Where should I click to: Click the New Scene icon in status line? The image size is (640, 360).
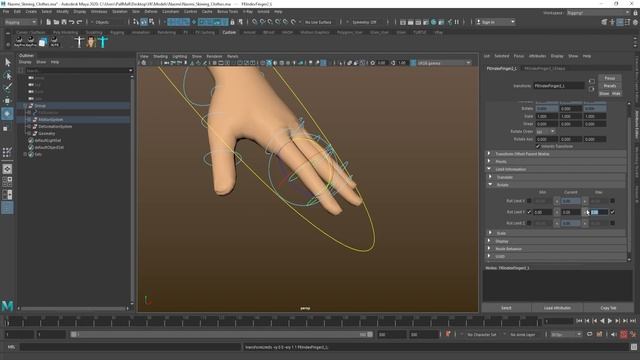click(x=49, y=22)
